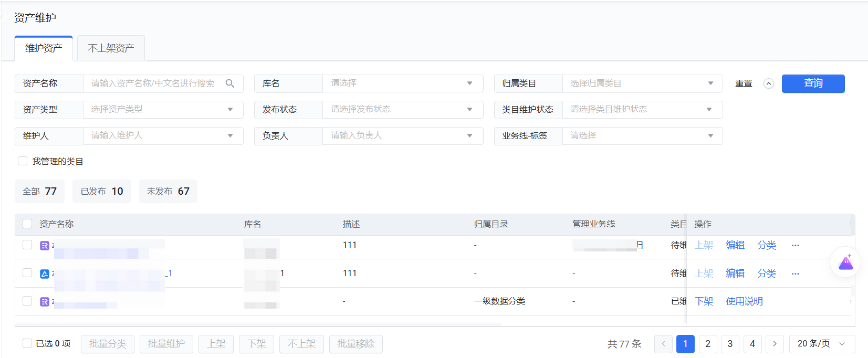This screenshot has width=868, height=358.
Task: Click 上架 in the first row
Action: click(x=704, y=245)
